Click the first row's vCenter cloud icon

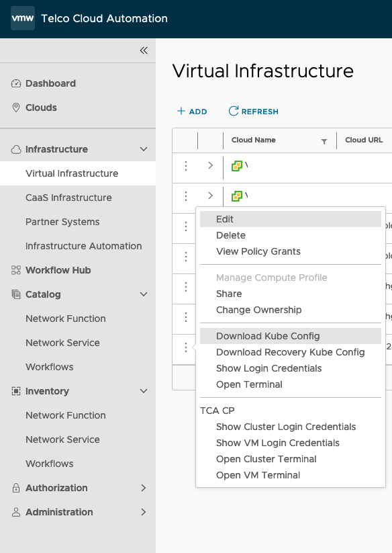tap(237, 166)
